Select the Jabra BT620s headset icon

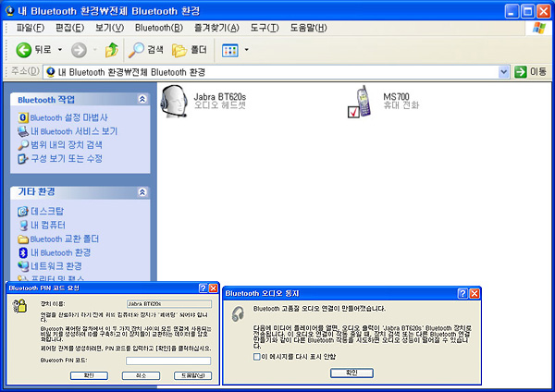(174, 102)
